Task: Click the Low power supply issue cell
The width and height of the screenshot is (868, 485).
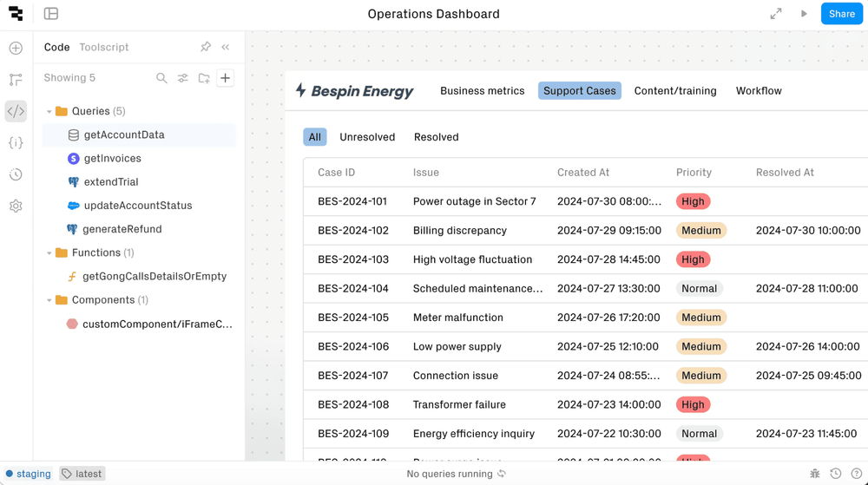Action: click(457, 347)
